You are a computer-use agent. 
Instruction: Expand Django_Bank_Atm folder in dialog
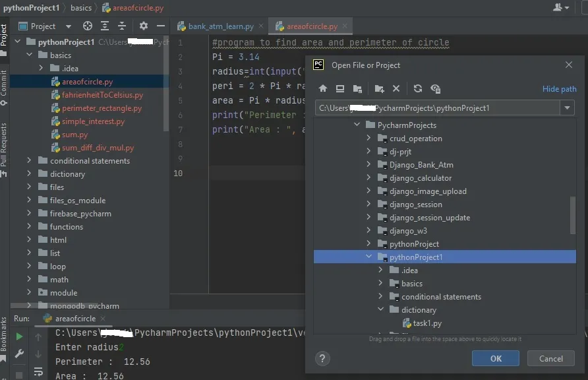tap(368, 164)
